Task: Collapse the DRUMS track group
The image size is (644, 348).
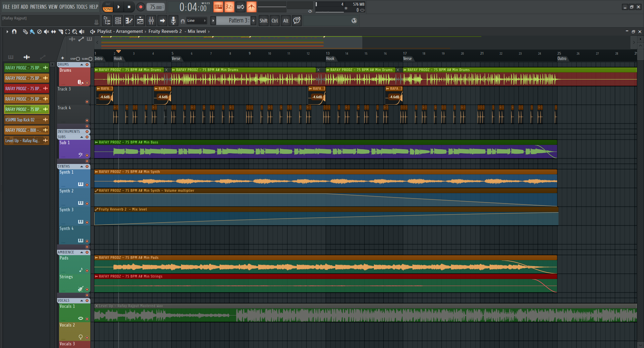Action: click(x=82, y=65)
